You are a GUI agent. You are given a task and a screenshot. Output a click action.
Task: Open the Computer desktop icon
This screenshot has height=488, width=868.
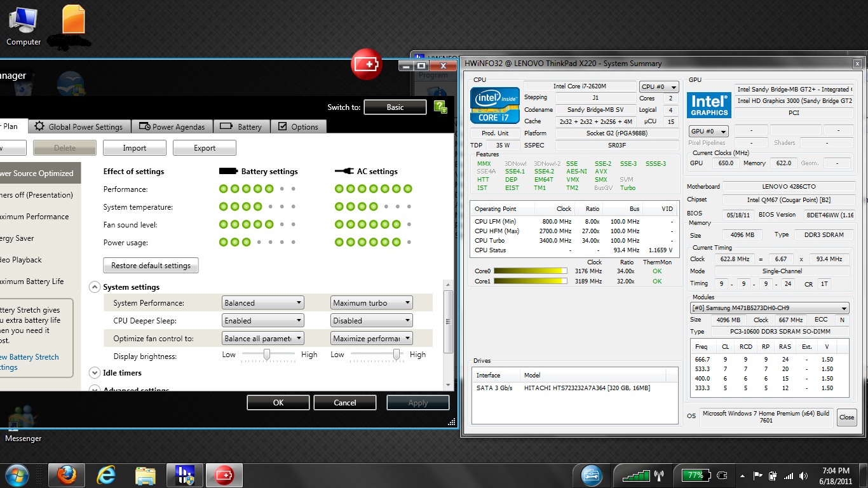tap(24, 25)
